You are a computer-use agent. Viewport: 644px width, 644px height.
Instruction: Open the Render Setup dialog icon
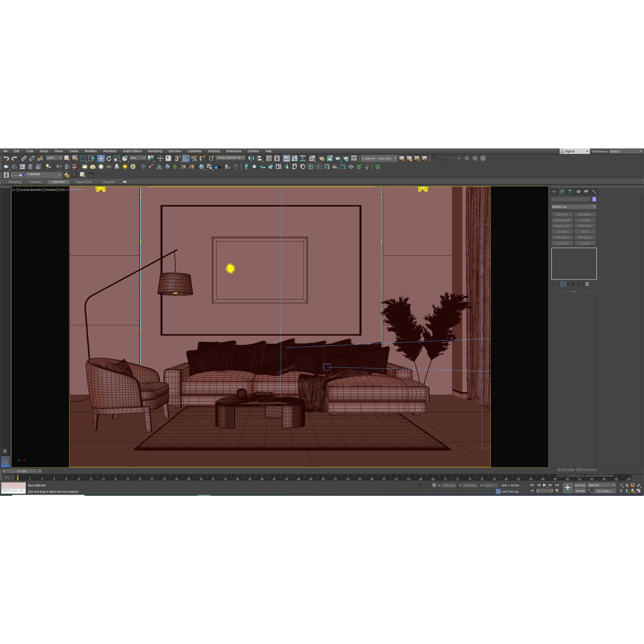321,158
